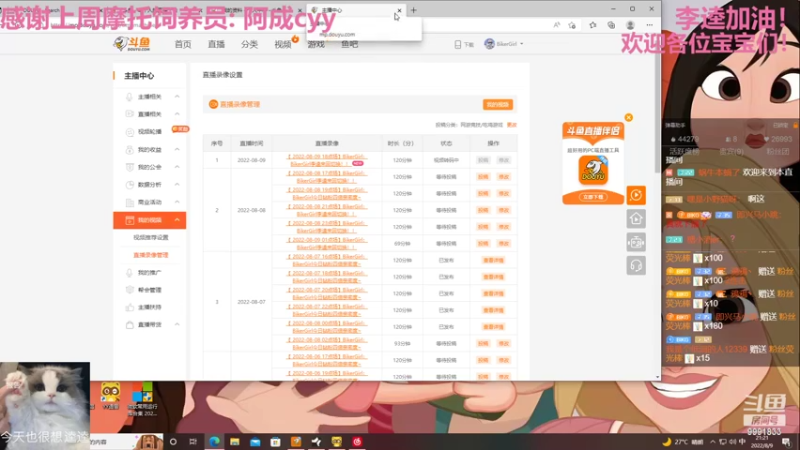The width and height of the screenshot is (800, 450).
Task: Open the 2022-08-09 18点场 recording link
Action: [327, 160]
